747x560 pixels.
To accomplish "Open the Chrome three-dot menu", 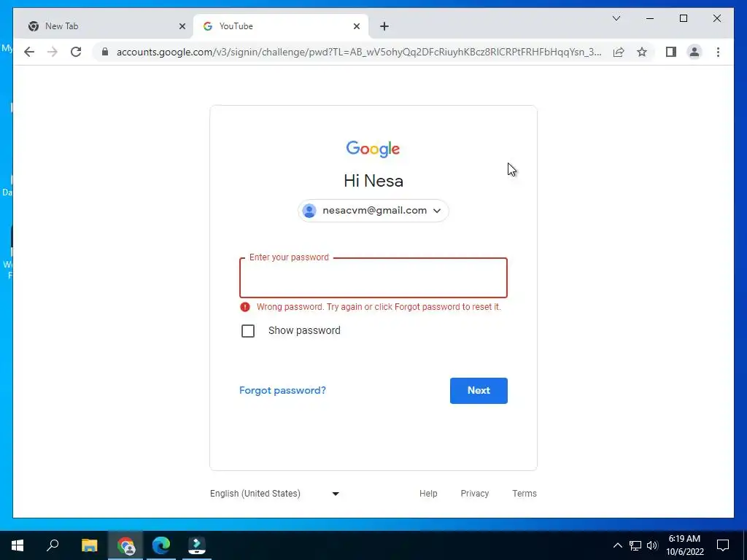I will (x=718, y=52).
